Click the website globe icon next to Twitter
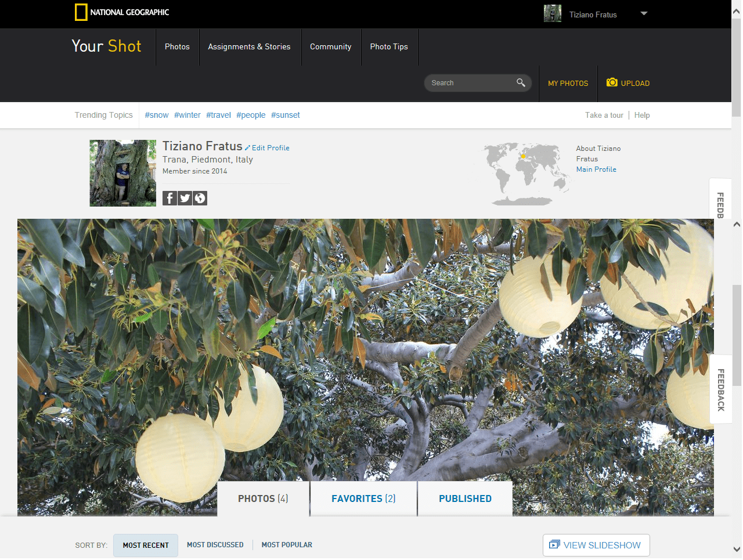 [200, 198]
